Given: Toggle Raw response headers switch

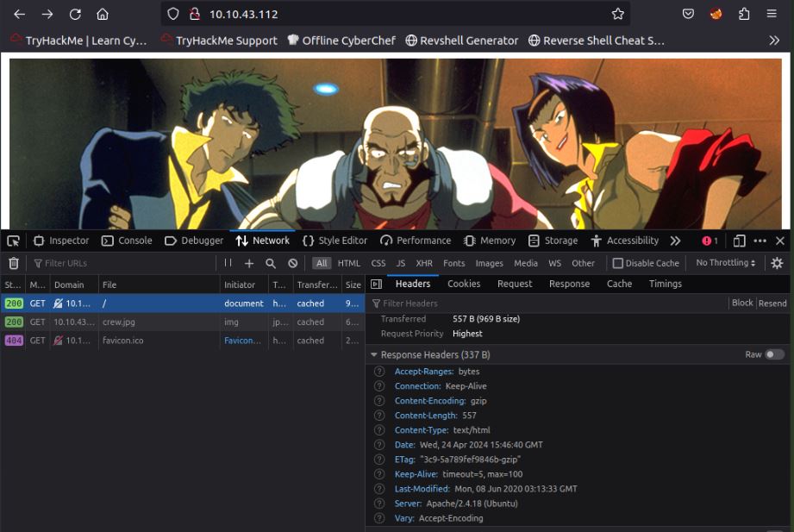Looking at the screenshot, I should point(774,354).
